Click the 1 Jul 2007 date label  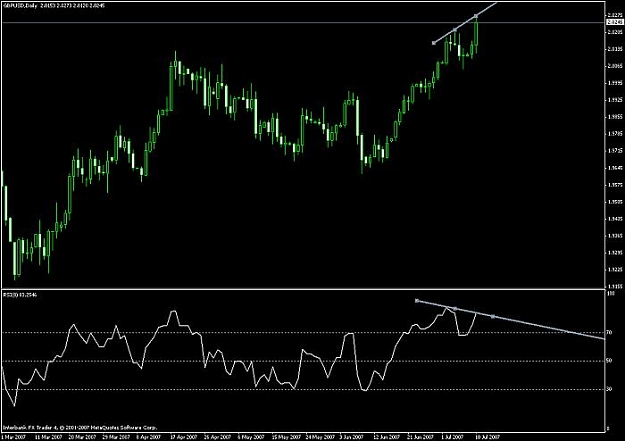(452, 437)
